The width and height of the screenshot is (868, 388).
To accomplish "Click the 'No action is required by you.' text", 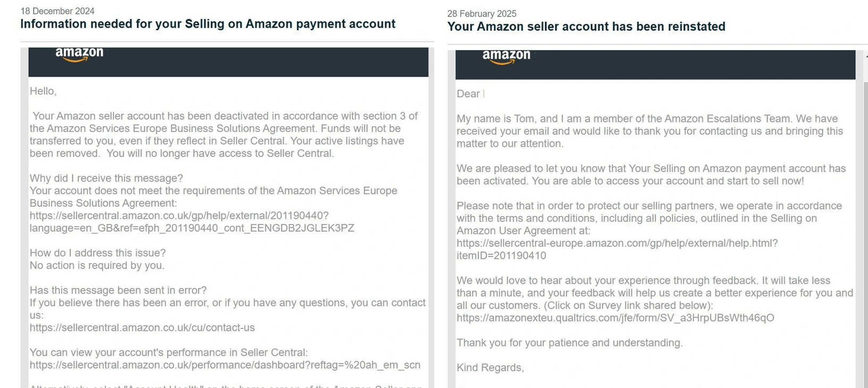I will click(x=97, y=265).
